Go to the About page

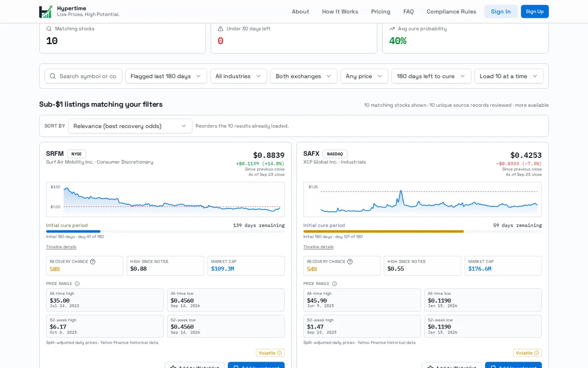click(x=300, y=11)
